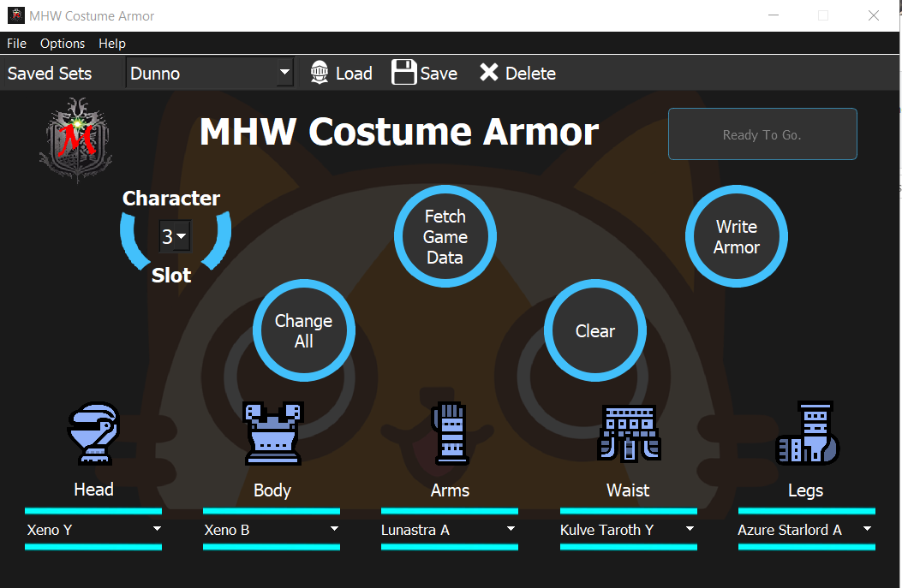This screenshot has height=588, width=902.
Task: Open the File menu
Action: 16,43
